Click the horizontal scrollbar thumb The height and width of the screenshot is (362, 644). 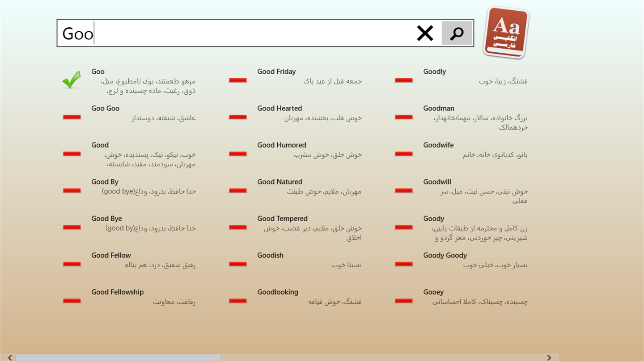(x=119, y=358)
